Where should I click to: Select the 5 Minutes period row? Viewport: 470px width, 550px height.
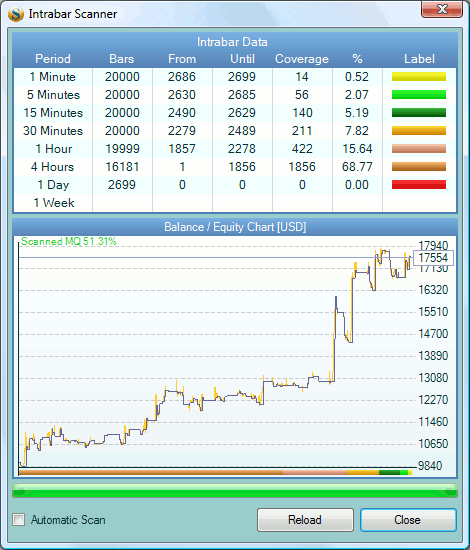235,95
